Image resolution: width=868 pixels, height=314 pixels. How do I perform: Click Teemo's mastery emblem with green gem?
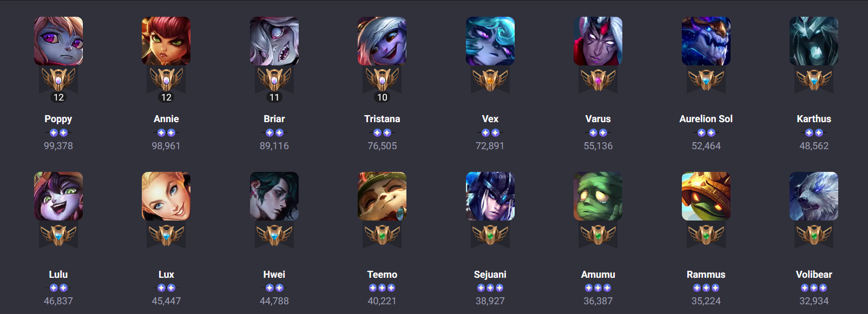click(382, 236)
